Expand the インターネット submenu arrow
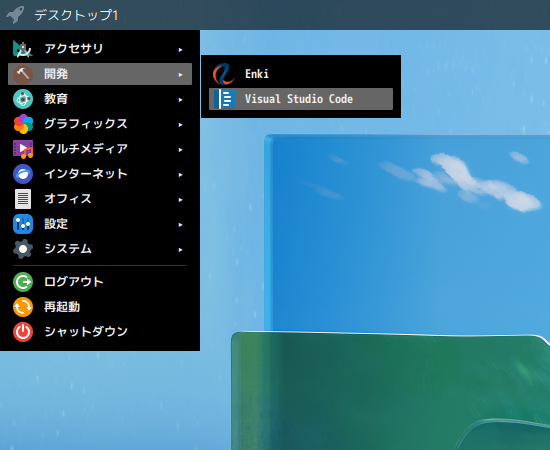 tap(180, 175)
